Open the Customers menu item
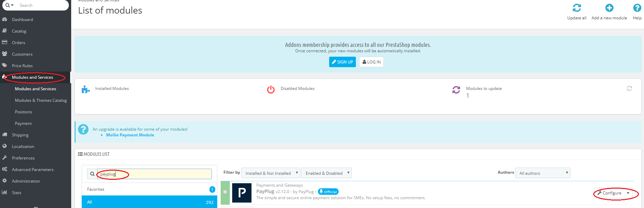644x208 pixels. [22, 54]
